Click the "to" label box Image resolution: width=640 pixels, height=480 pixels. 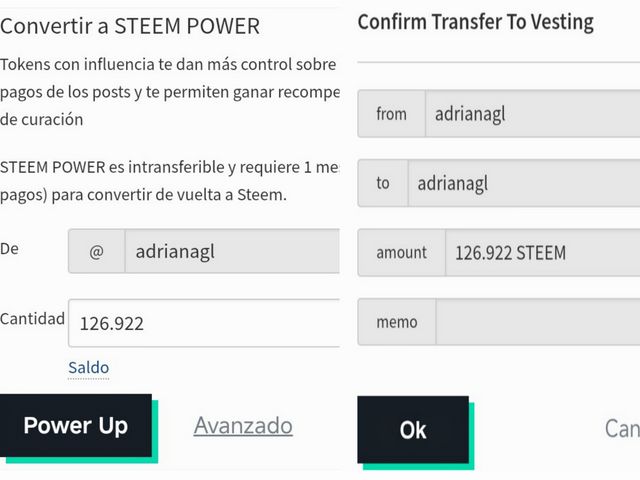pyautogui.click(x=382, y=184)
